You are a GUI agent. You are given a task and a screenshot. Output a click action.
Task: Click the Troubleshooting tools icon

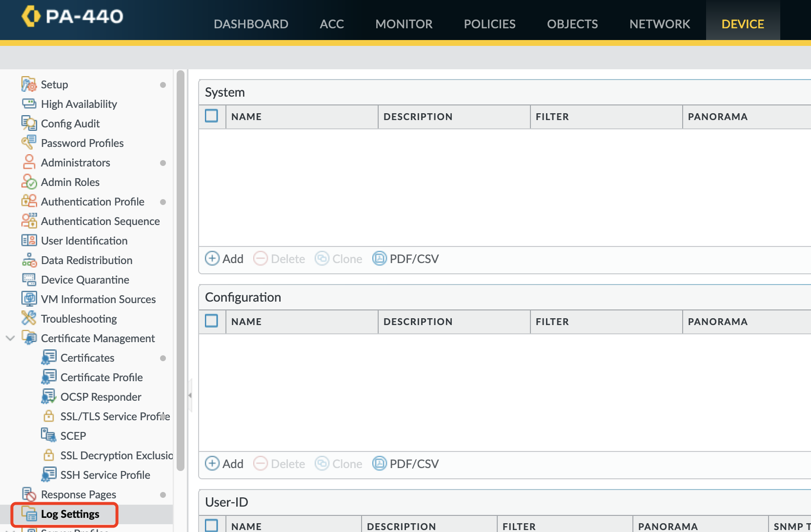[x=29, y=318]
